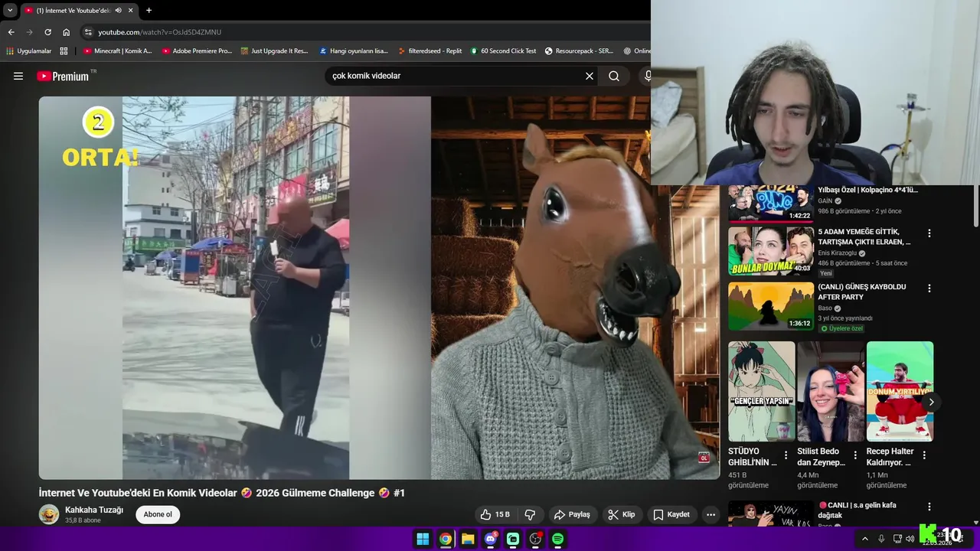980x551 pixels.
Task: Open STÜDYO GHİBLİ'NİN short thumbnail
Action: [x=761, y=391]
